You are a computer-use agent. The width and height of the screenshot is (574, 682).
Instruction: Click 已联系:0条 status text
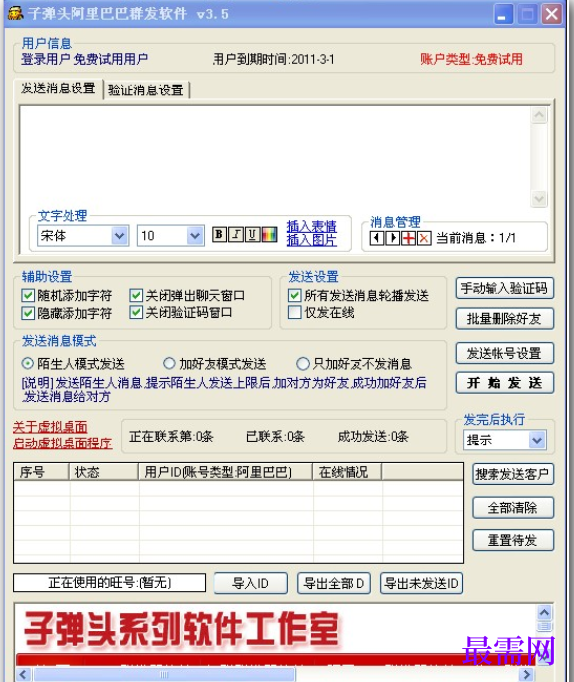coord(275,436)
